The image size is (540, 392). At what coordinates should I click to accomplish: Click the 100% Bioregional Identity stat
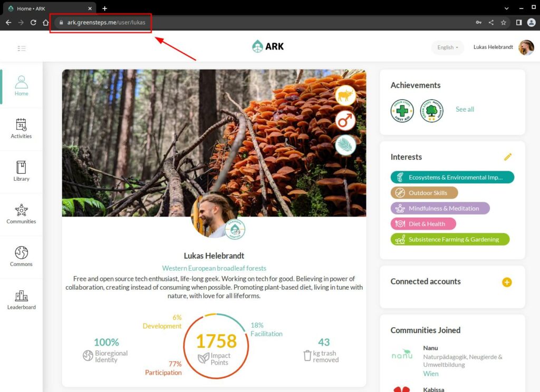(106, 350)
